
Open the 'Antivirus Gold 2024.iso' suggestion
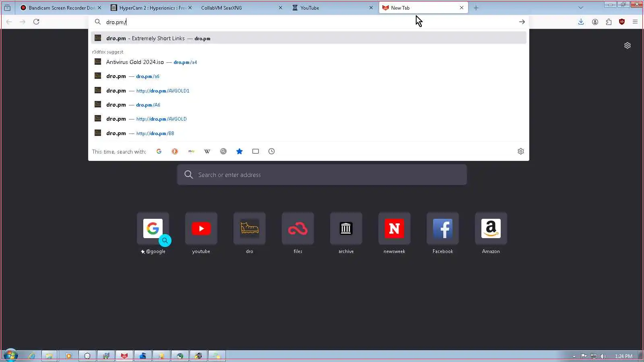pyautogui.click(x=309, y=62)
